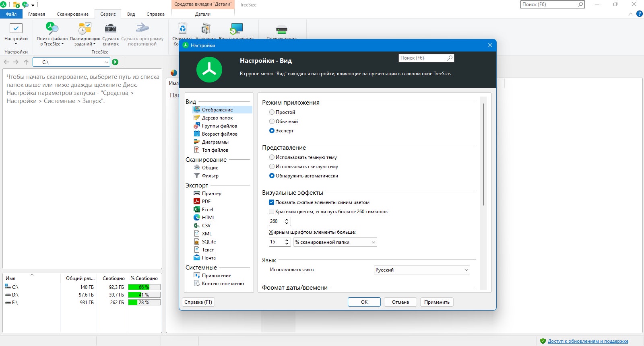Open the Файл menu
Viewport: 644px width, 346px height.
11,14
